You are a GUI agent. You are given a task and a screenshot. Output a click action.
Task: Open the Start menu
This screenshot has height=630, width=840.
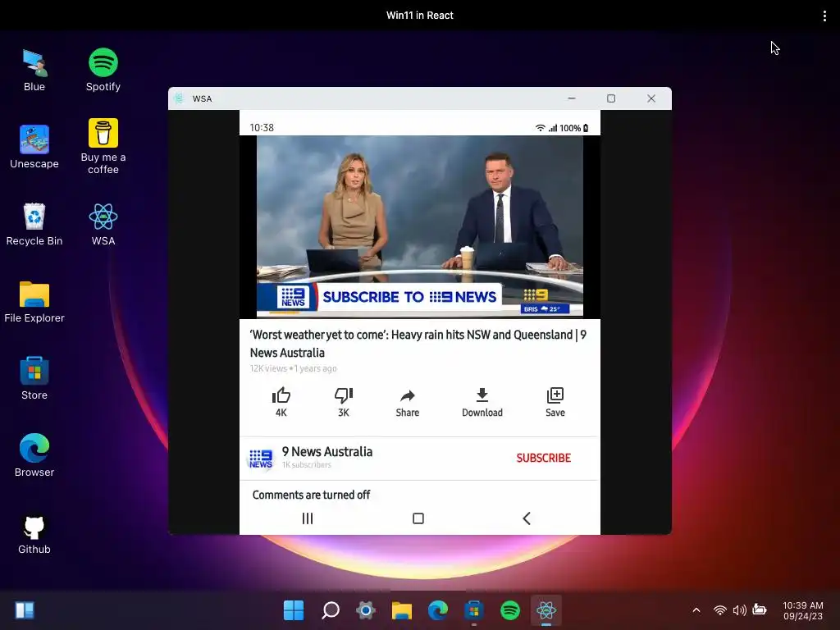coord(294,610)
